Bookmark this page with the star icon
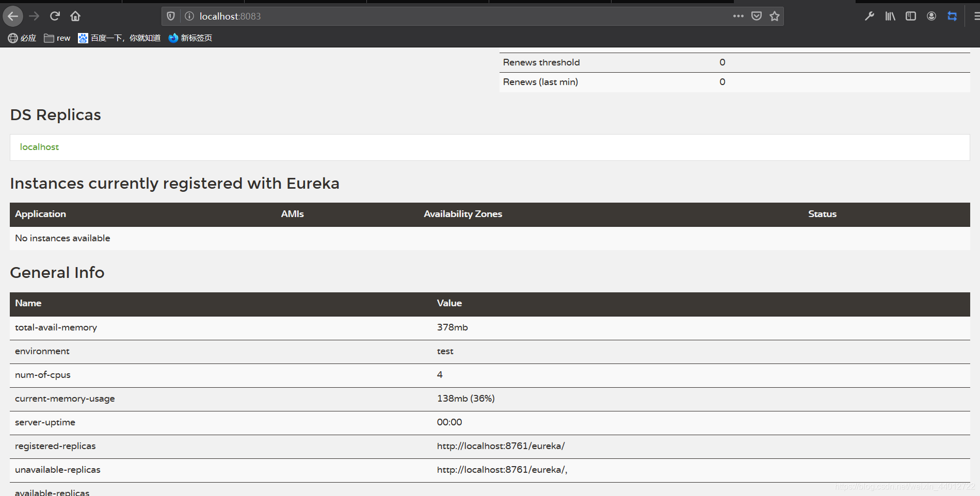The image size is (980, 496). click(x=775, y=16)
